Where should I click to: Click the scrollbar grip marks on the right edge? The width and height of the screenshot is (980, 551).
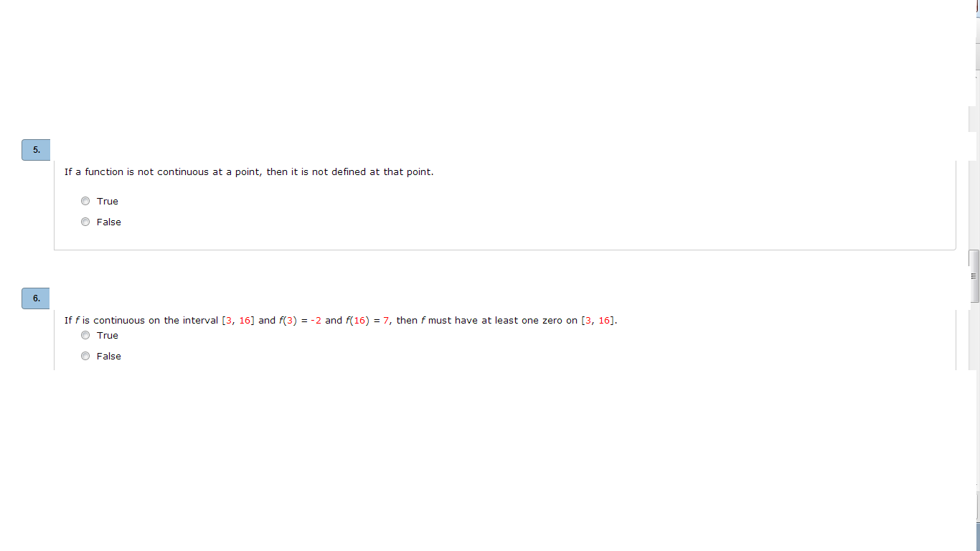pyautogui.click(x=974, y=275)
